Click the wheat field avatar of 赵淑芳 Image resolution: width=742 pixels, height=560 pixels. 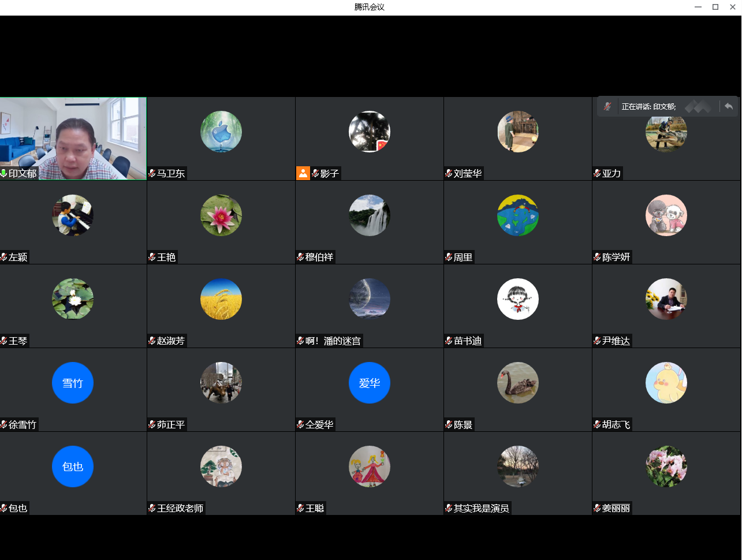[221, 299]
